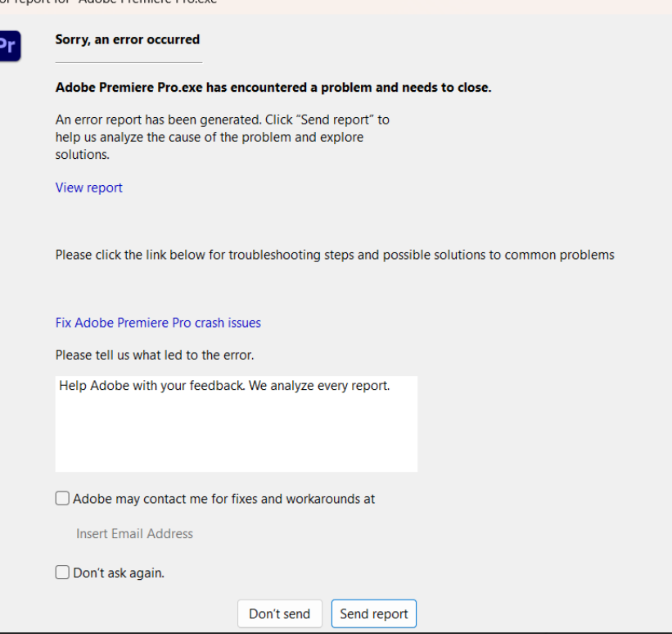Click the "Adobe may contact me" label text
The image size is (672, 634).
(x=223, y=498)
